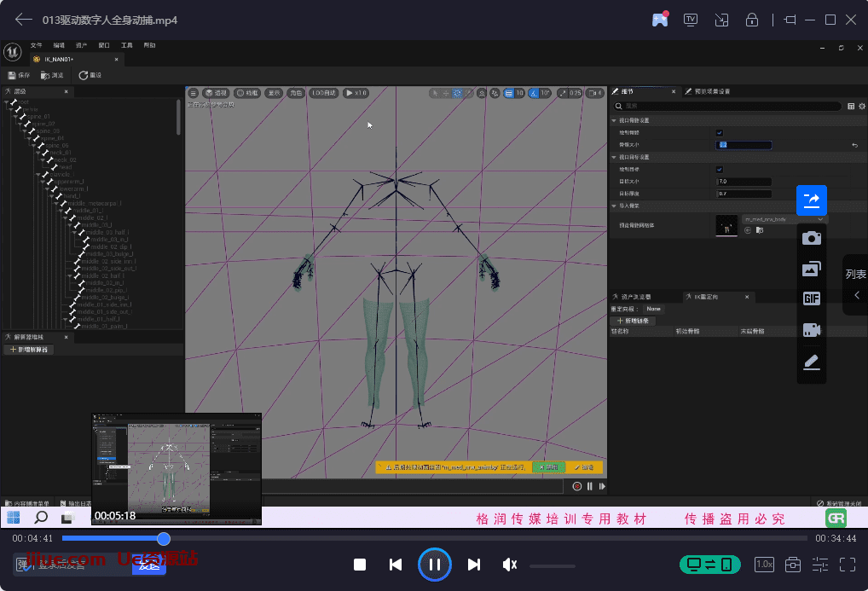This screenshot has height=591, width=868.
Task: Toggle the lock icon in title bar
Action: [752, 20]
